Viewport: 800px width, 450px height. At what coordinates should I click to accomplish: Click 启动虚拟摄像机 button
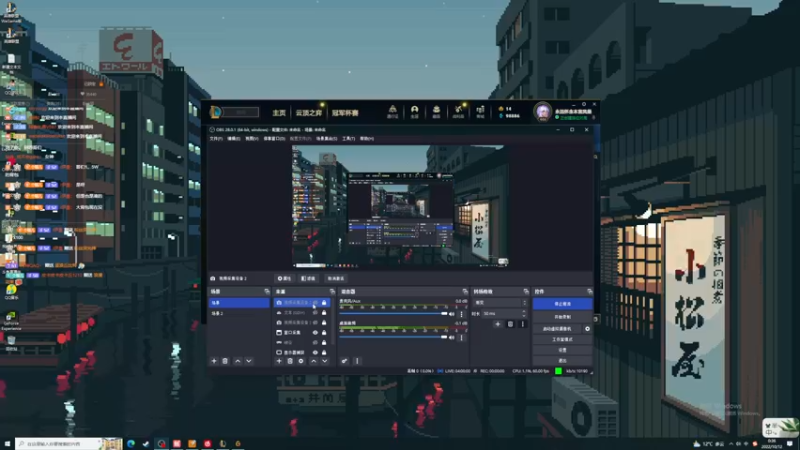[x=557, y=329]
